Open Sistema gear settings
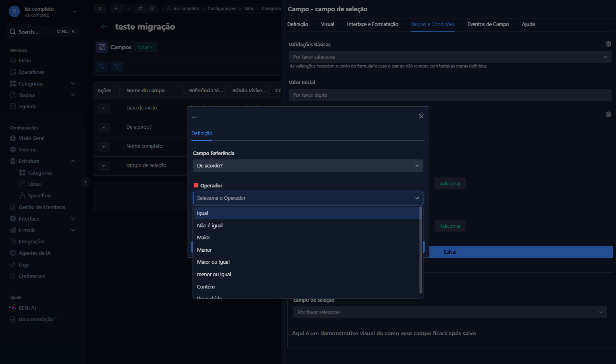 27,149
